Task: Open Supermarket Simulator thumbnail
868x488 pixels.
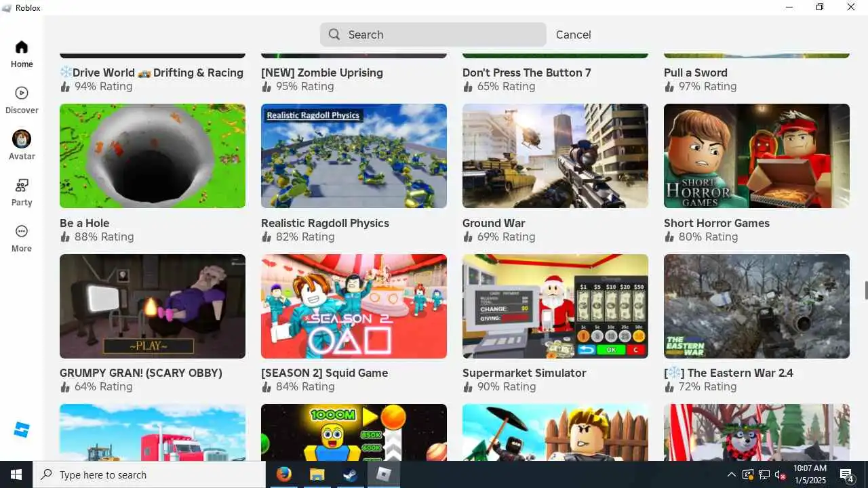Action: pyautogui.click(x=555, y=306)
